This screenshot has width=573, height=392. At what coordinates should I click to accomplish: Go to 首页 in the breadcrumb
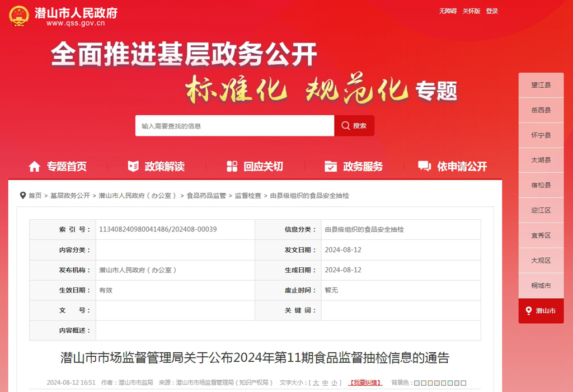pyautogui.click(x=35, y=196)
